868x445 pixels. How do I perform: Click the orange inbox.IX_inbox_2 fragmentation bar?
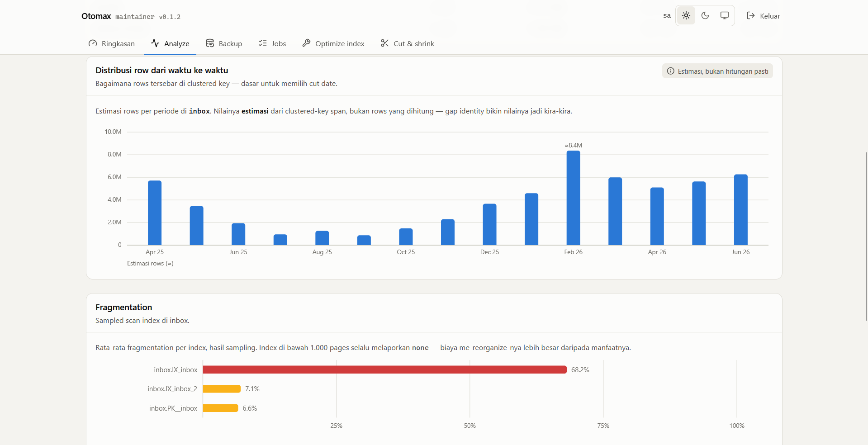[x=222, y=388]
